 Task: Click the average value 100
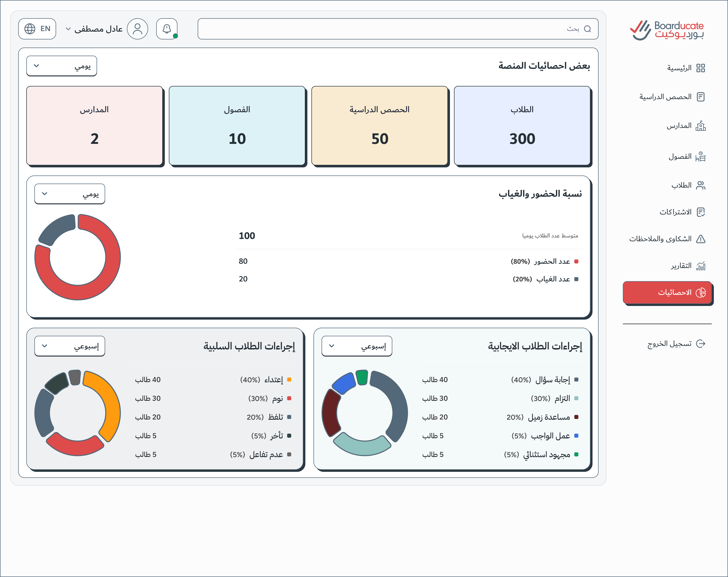click(x=247, y=236)
